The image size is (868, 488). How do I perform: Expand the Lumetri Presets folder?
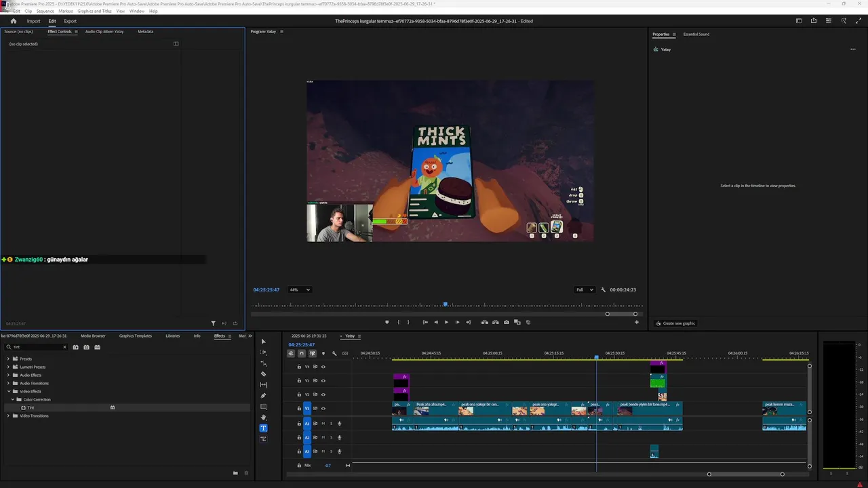8,367
